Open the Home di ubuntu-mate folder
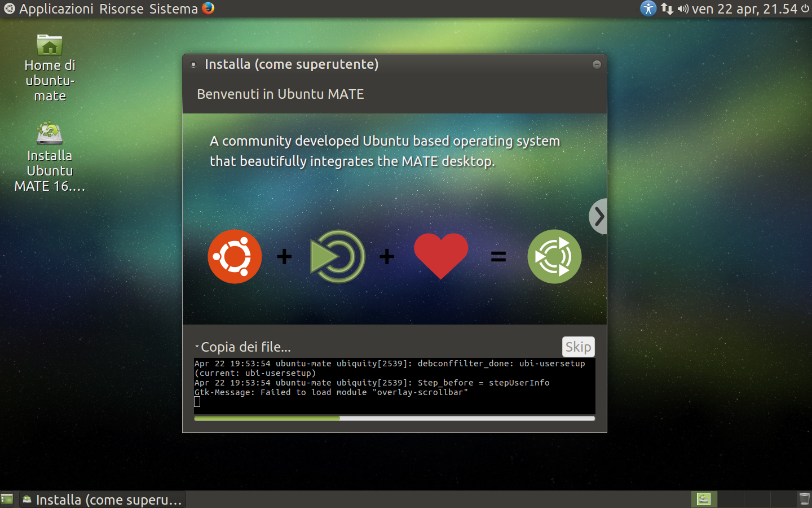The height and width of the screenshot is (508, 812). click(50, 45)
